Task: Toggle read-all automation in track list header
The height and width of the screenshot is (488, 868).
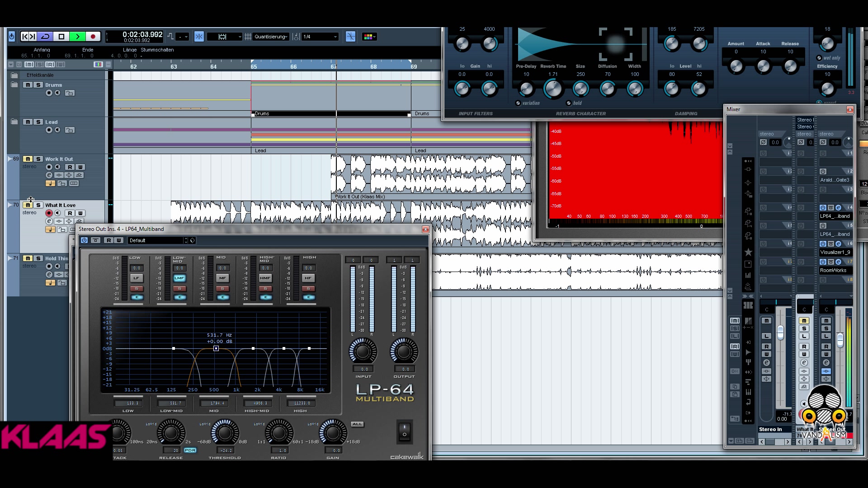Action: click(50, 65)
